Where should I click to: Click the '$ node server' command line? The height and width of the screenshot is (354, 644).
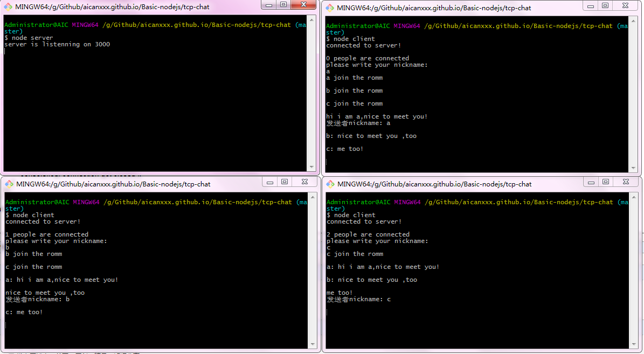(x=29, y=38)
